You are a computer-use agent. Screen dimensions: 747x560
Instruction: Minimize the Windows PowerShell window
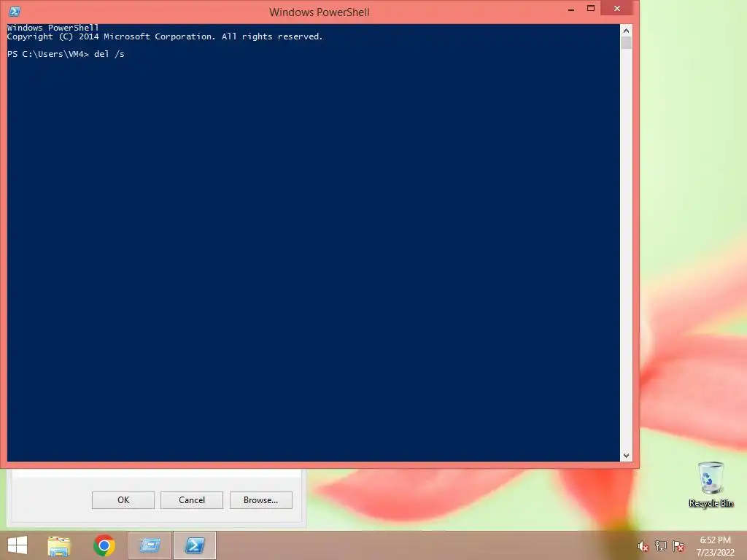click(570, 9)
